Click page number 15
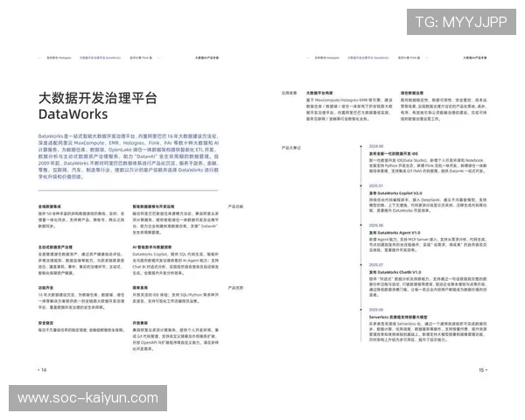The image size is (525, 420). [481, 370]
